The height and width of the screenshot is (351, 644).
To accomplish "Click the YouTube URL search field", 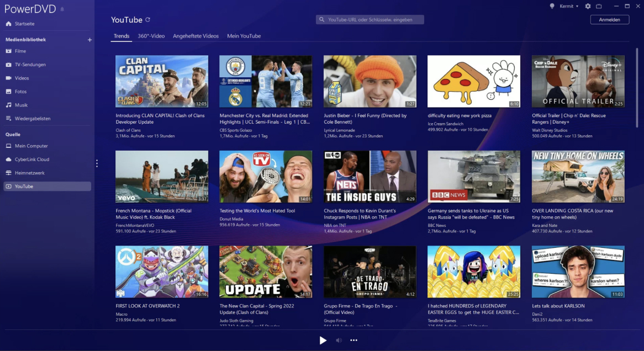I will (370, 20).
